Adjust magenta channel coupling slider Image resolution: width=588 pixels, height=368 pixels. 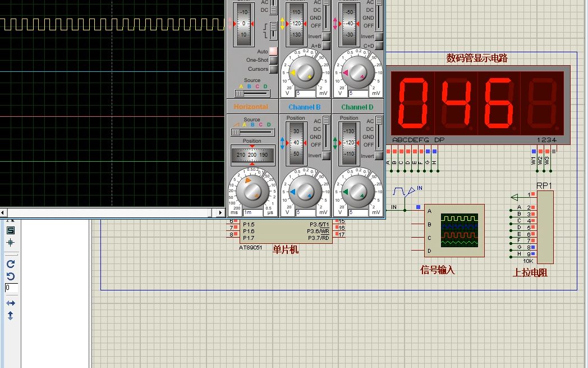pos(379,15)
